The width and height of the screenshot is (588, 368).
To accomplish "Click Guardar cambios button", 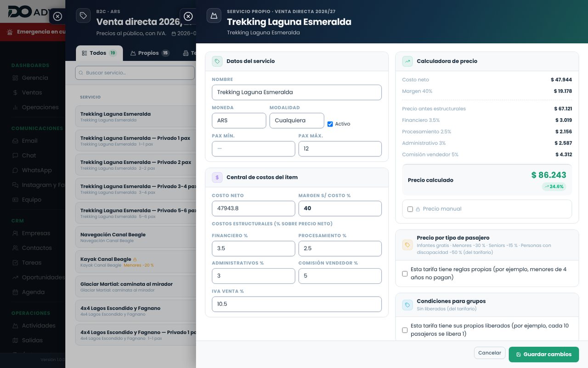I will pos(544,354).
